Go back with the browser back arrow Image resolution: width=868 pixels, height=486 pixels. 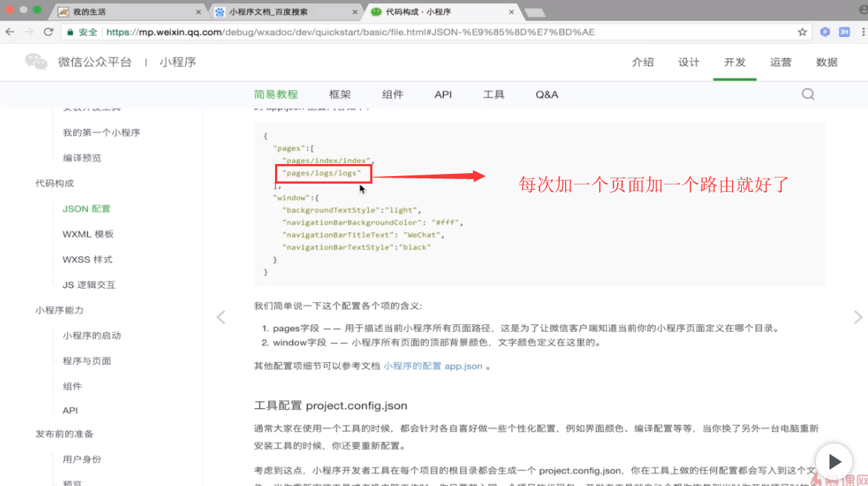[10, 33]
